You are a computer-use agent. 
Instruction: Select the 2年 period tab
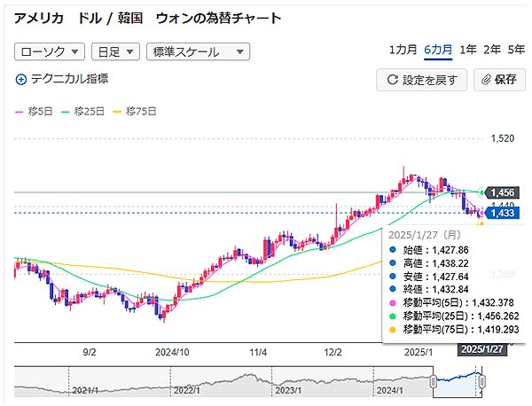click(492, 51)
